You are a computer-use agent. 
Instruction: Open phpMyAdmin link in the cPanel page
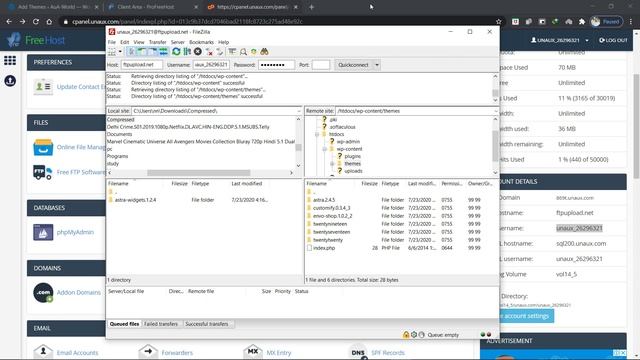point(75,232)
